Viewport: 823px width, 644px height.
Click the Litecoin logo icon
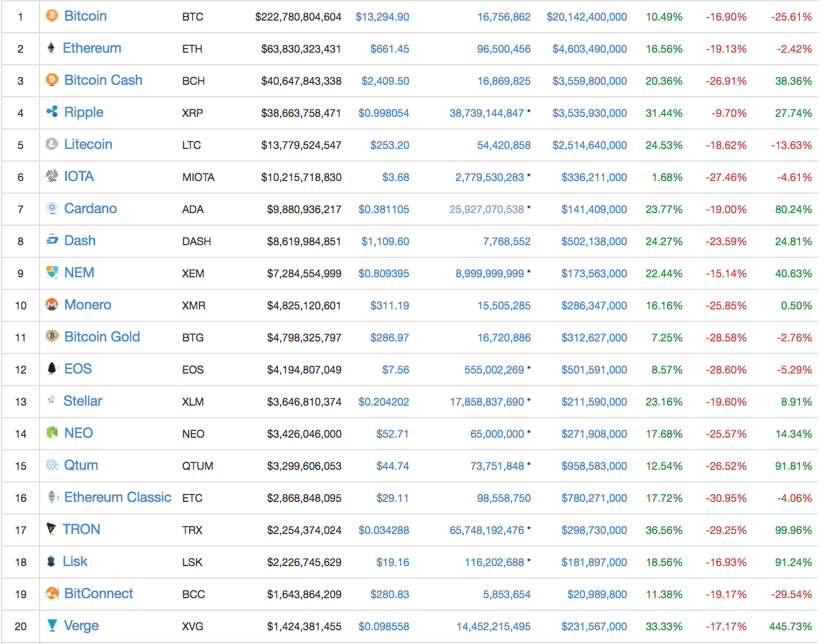[52, 144]
